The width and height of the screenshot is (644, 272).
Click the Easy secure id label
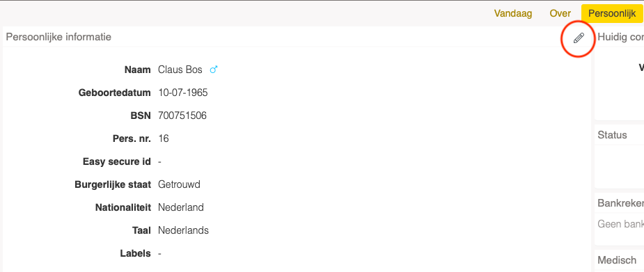(117, 161)
